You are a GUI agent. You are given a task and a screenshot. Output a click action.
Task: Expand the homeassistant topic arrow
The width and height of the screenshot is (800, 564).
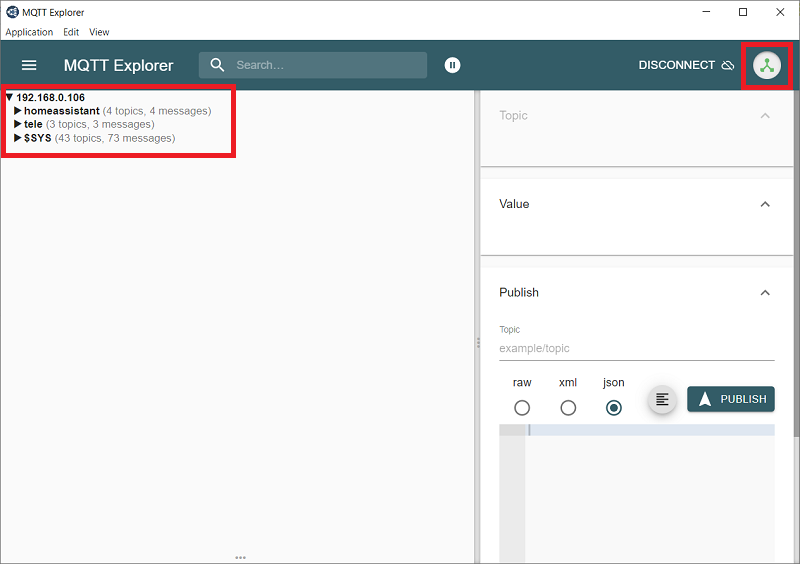(17, 111)
